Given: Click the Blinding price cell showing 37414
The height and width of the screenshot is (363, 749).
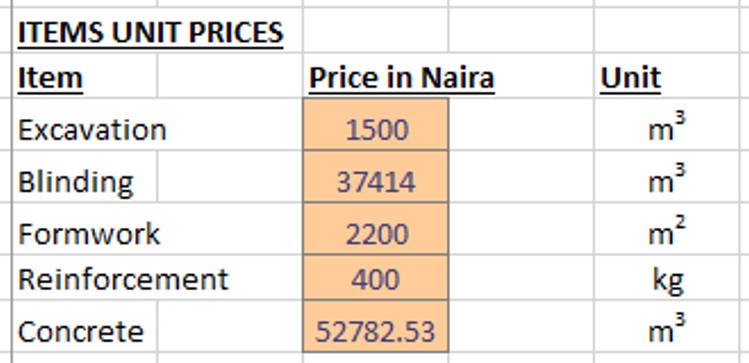Looking at the screenshot, I should click(375, 177).
